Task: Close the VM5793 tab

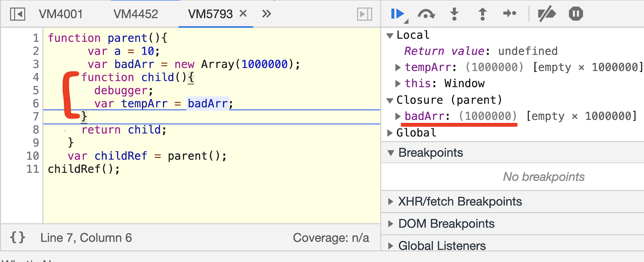Action: [x=243, y=13]
